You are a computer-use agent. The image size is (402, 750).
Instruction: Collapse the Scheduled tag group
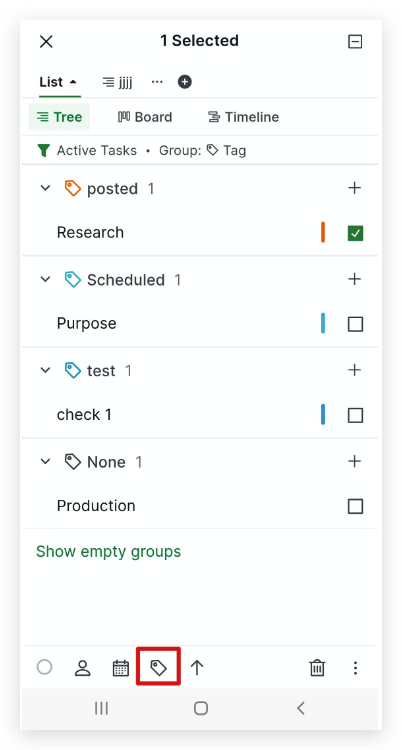(45, 279)
